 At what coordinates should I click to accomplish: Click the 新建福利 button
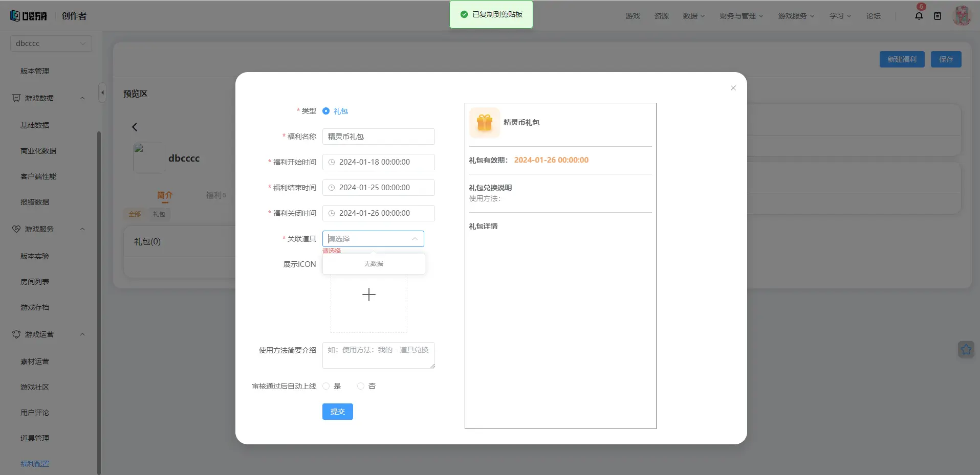point(902,59)
